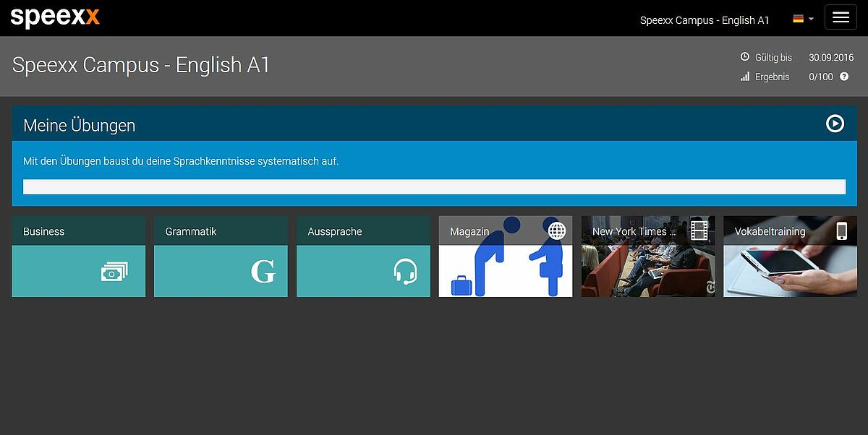The image size is (868, 435).
Task: Click the Gültig bis label
Action: (773, 57)
